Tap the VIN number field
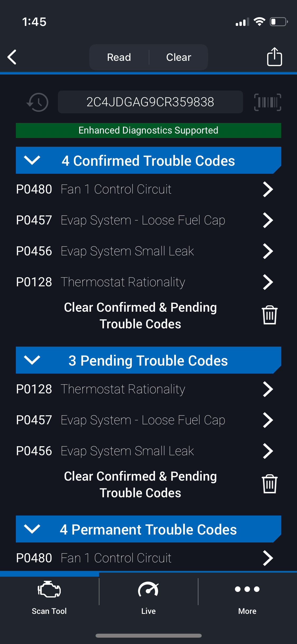297x644 pixels. point(150,102)
